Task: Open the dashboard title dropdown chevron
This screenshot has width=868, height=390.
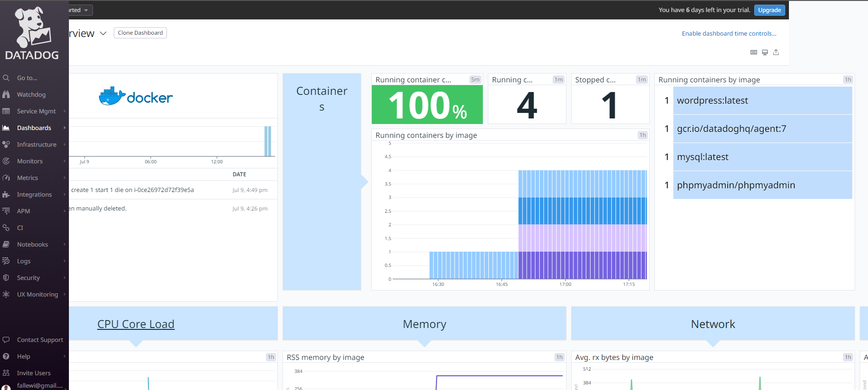Action: [x=103, y=33]
